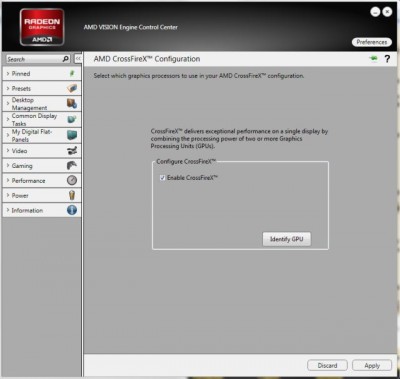Click the AMD VISION Engine Control Center title

tap(131, 27)
